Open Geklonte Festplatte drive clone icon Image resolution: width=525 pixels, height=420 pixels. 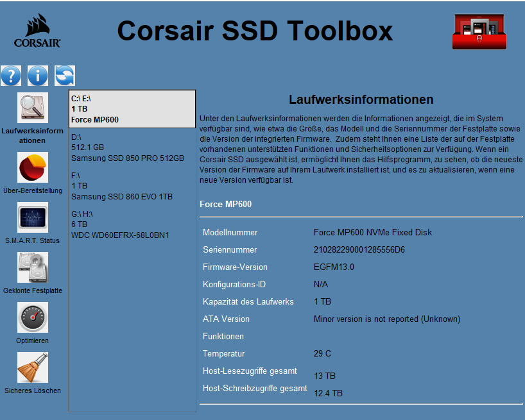coord(33,267)
